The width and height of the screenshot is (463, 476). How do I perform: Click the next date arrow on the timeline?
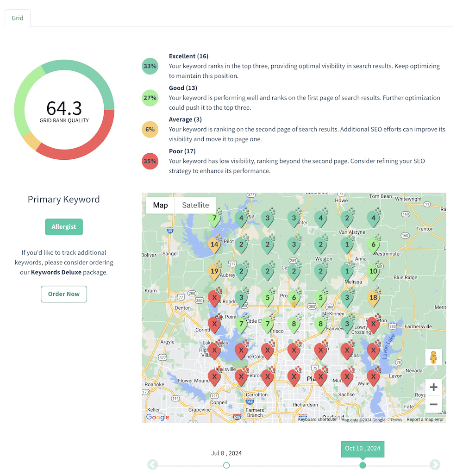pos(435,464)
